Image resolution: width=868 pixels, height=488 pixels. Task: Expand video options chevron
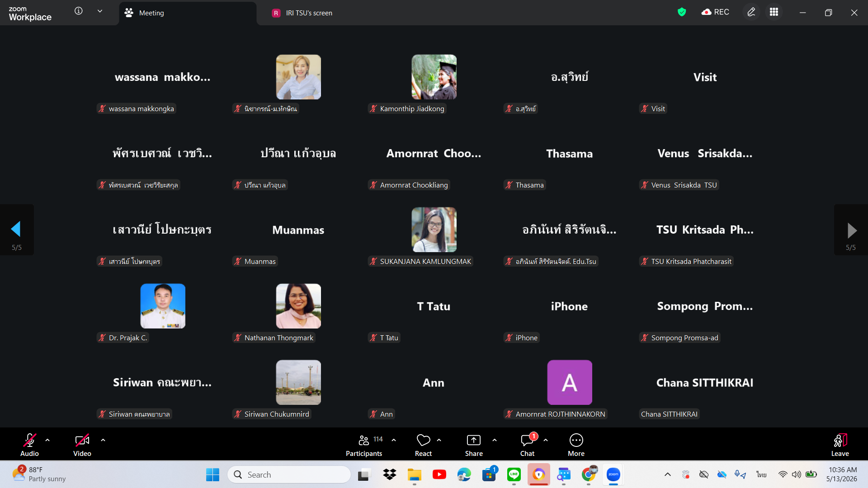[x=103, y=440]
